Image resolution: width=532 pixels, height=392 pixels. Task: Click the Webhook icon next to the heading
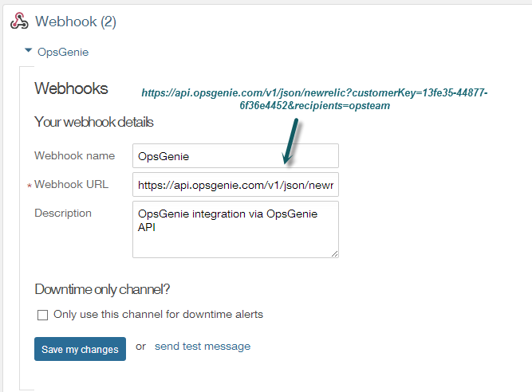(19, 22)
